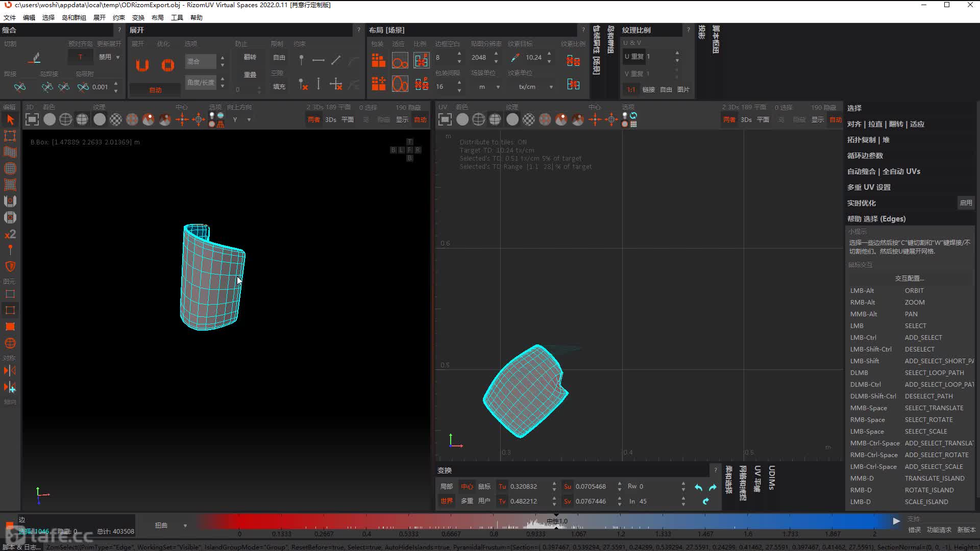Click the cut edges tool icon

34,58
